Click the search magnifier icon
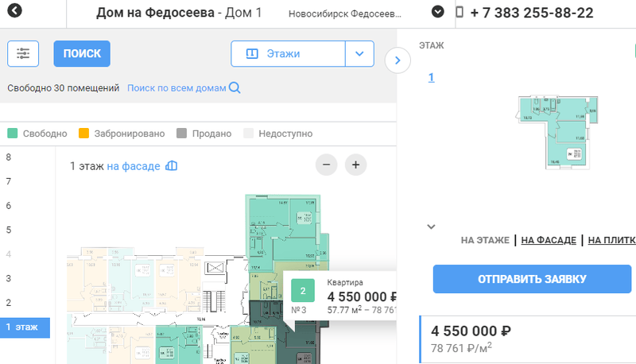This screenshot has width=636, height=364. pos(235,88)
